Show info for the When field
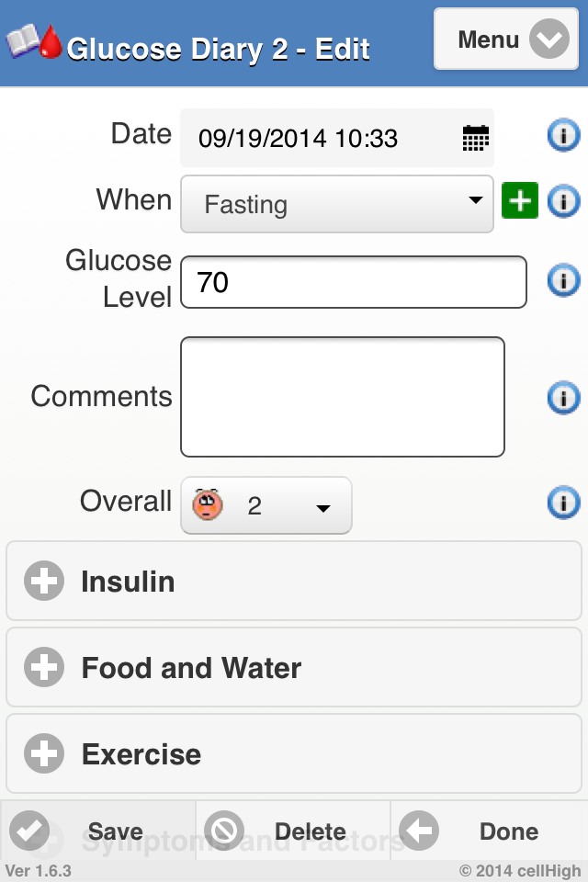The image size is (588, 882). [563, 200]
